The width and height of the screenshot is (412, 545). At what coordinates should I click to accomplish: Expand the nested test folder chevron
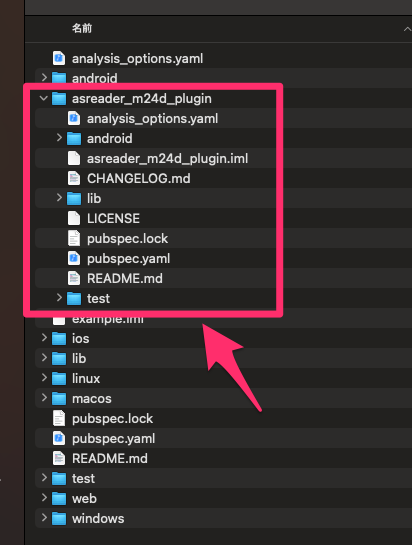59,298
